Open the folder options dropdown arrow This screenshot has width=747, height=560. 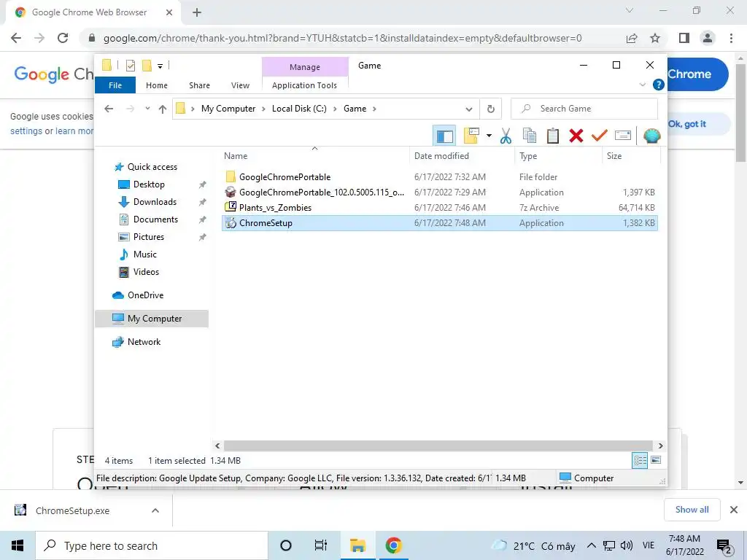coord(489,136)
